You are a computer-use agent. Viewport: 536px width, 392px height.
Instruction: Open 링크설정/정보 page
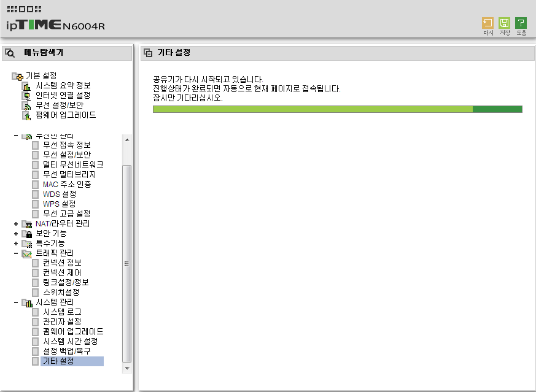point(66,282)
